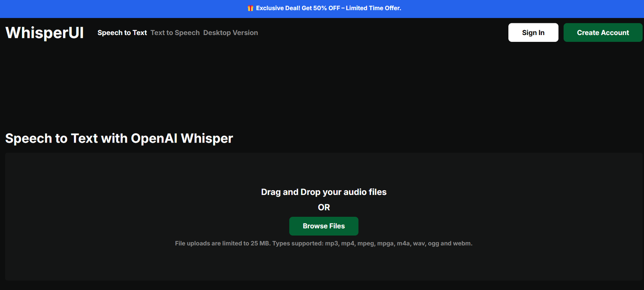Click the '25 MB' upload limit text

click(x=260, y=243)
